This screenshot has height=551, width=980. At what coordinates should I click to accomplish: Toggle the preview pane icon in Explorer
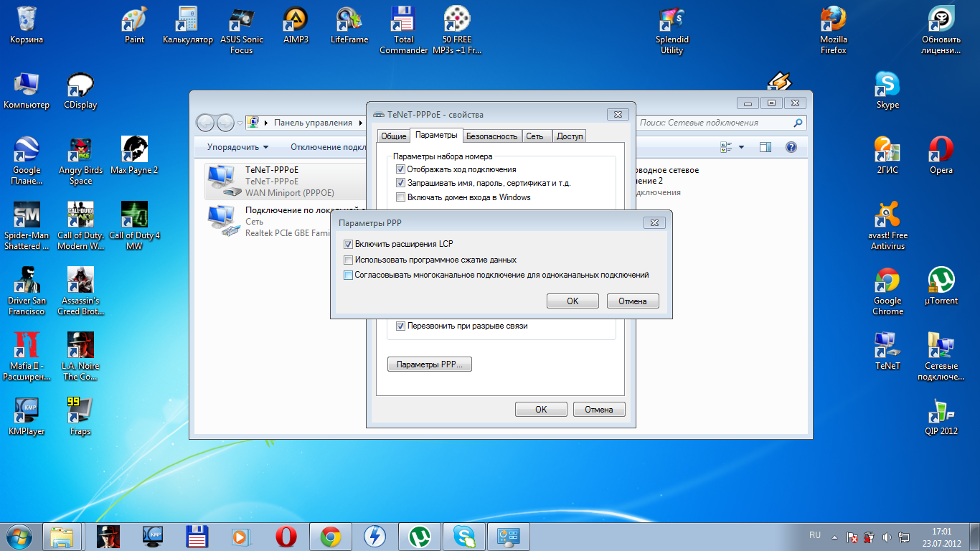click(765, 147)
